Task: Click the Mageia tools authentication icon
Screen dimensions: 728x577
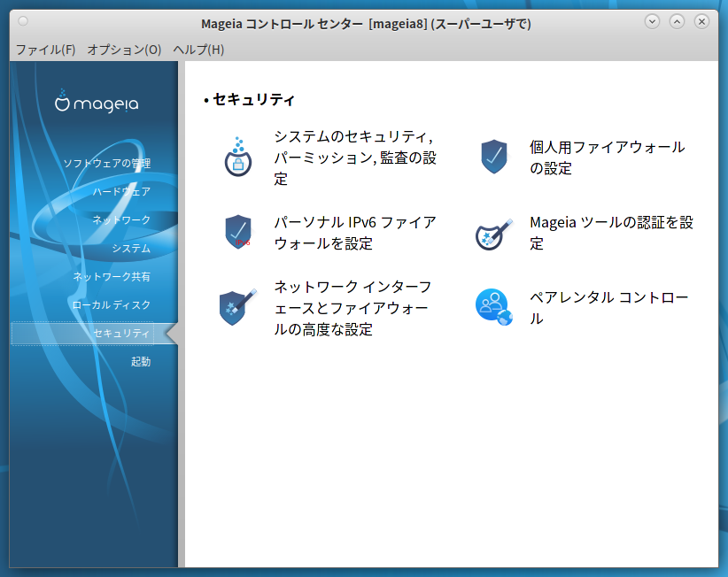Action: click(x=494, y=235)
